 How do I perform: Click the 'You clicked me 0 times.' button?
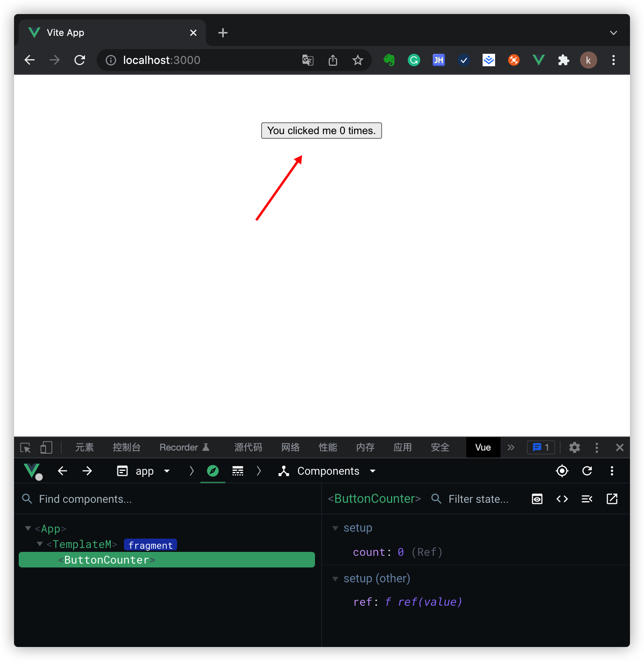coord(321,131)
